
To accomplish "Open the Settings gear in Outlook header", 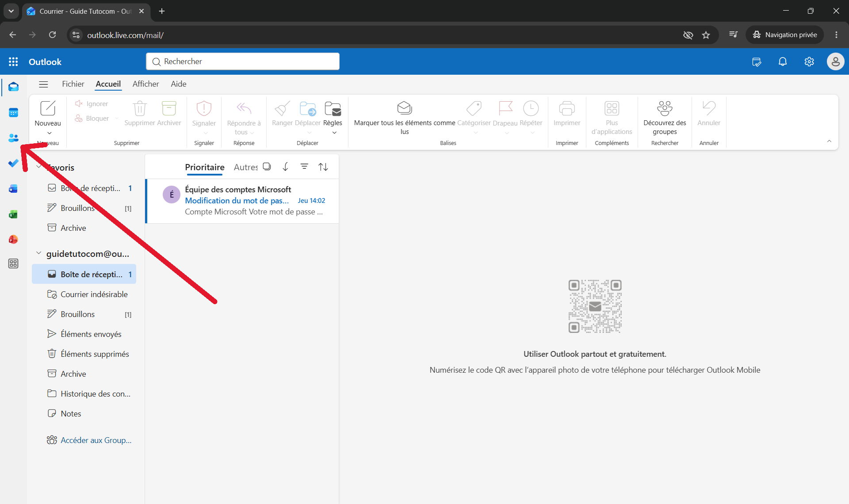I will click(809, 61).
